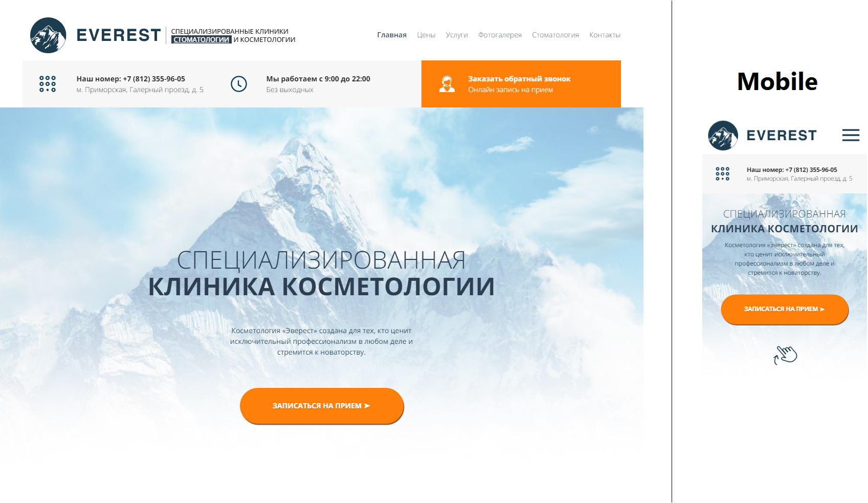This screenshot has width=868, height=503.
Task: Open the Контакты navigation link
Action: 605,35
